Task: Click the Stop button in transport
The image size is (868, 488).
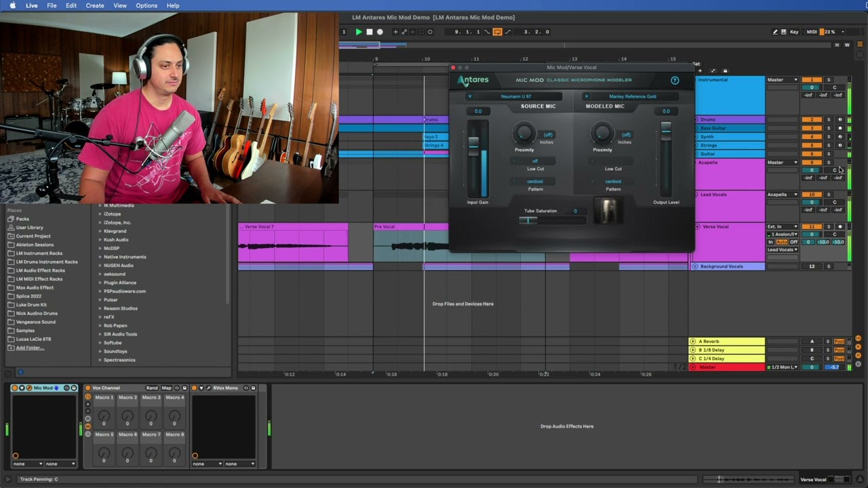Action: point(370,32)
